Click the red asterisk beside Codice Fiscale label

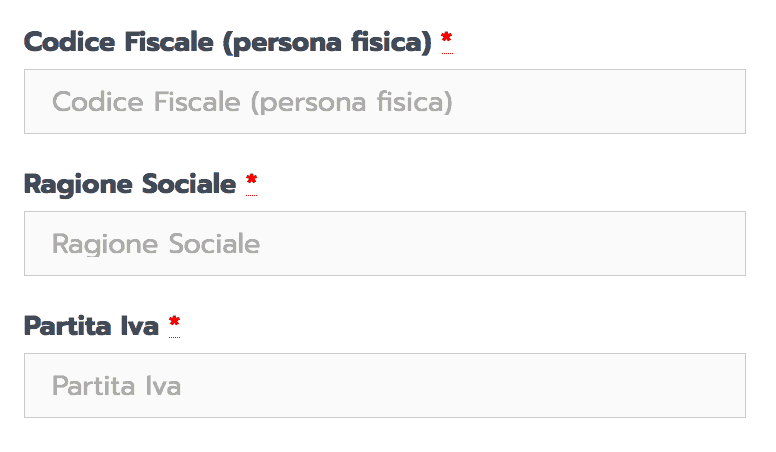coord(446,41)
